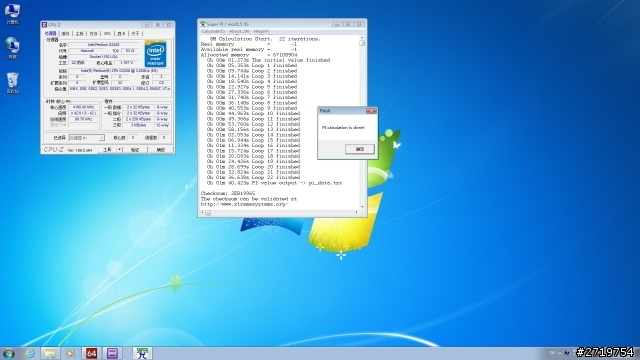Viewport: 640px width, 360px height.
Task: Click the Super PI horizontal scrollbar thumb
Action: coord(208,213)
